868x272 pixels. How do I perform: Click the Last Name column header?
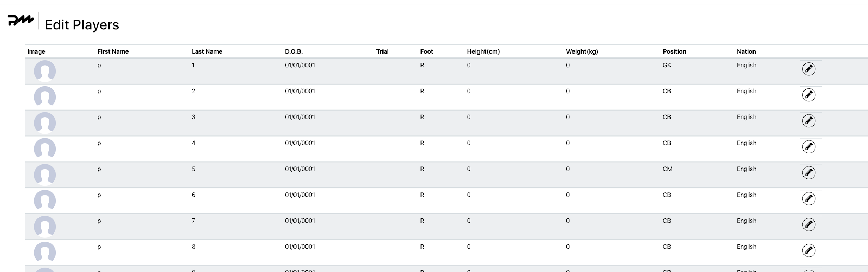(x=207, y=51)
